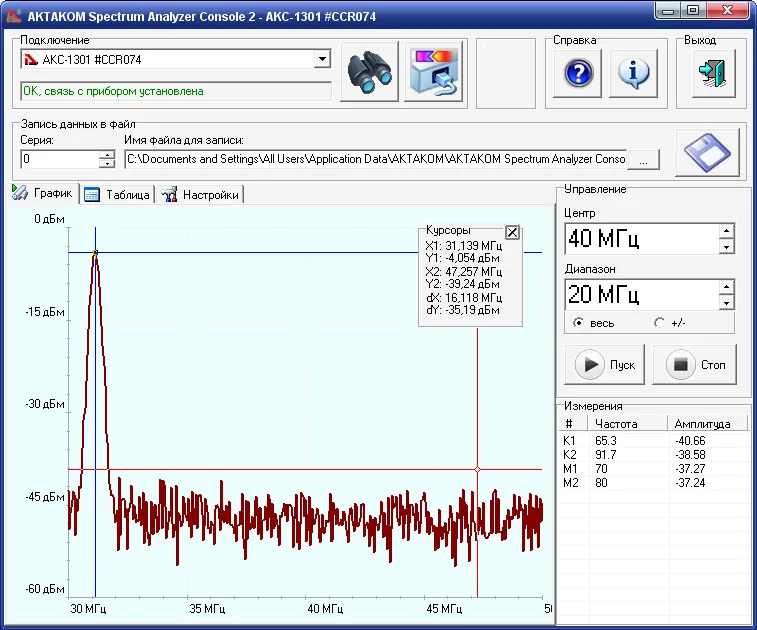
Task: Switch to the Таблица tab
Action: click(117, 195)
